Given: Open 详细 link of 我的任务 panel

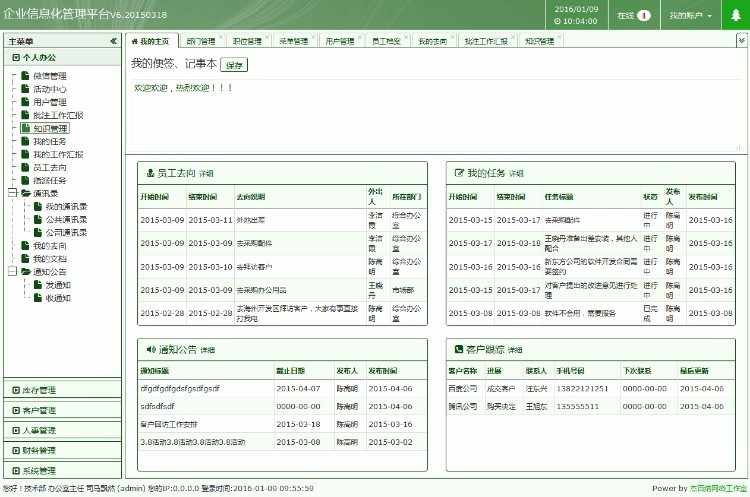Looking at the screenshot, I should [x=516, y=174].
